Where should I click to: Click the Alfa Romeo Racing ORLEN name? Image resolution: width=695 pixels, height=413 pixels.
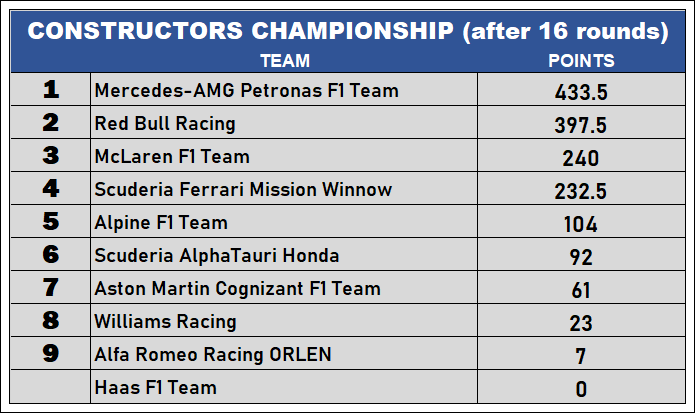tap(212, 354)
